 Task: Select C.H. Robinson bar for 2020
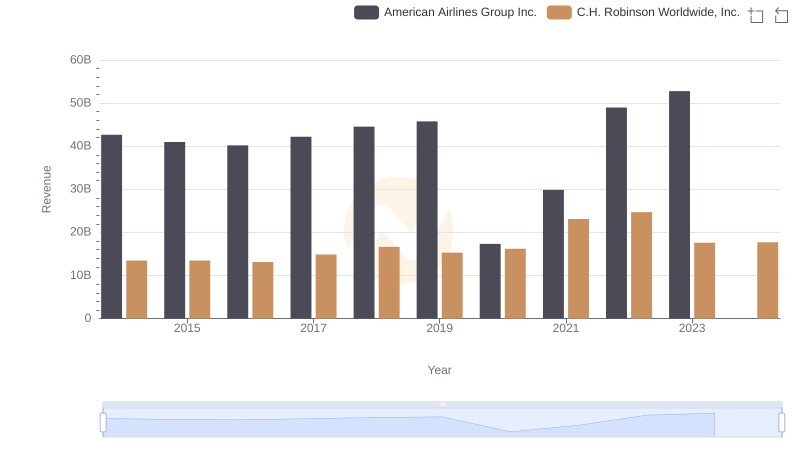pos(515,284)
